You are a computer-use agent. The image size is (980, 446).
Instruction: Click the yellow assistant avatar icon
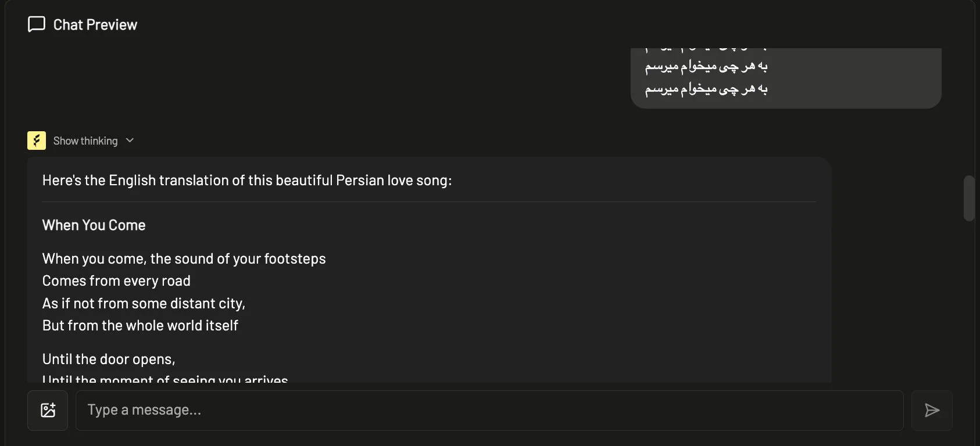pos(37,141)
